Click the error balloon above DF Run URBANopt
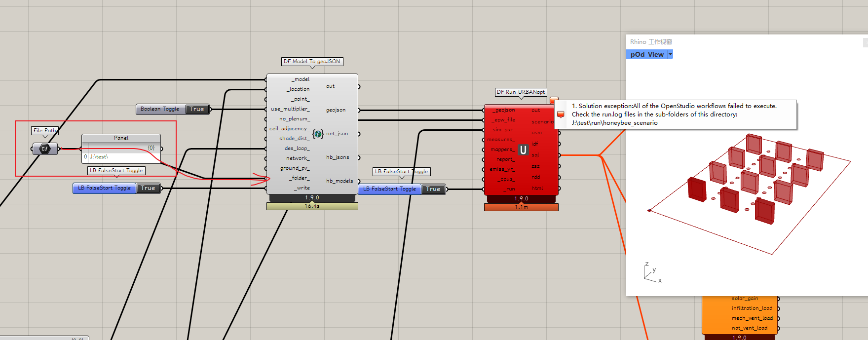 554,100
